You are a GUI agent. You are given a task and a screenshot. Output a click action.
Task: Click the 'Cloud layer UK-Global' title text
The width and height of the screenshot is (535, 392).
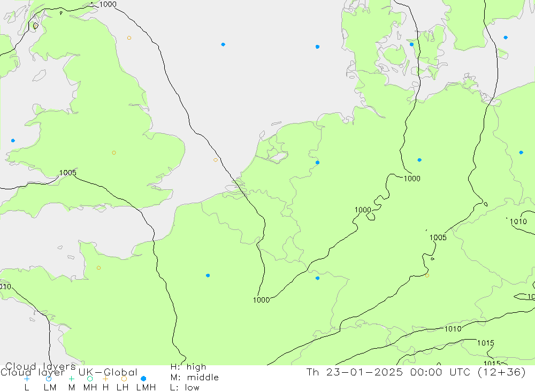[69, 372]
